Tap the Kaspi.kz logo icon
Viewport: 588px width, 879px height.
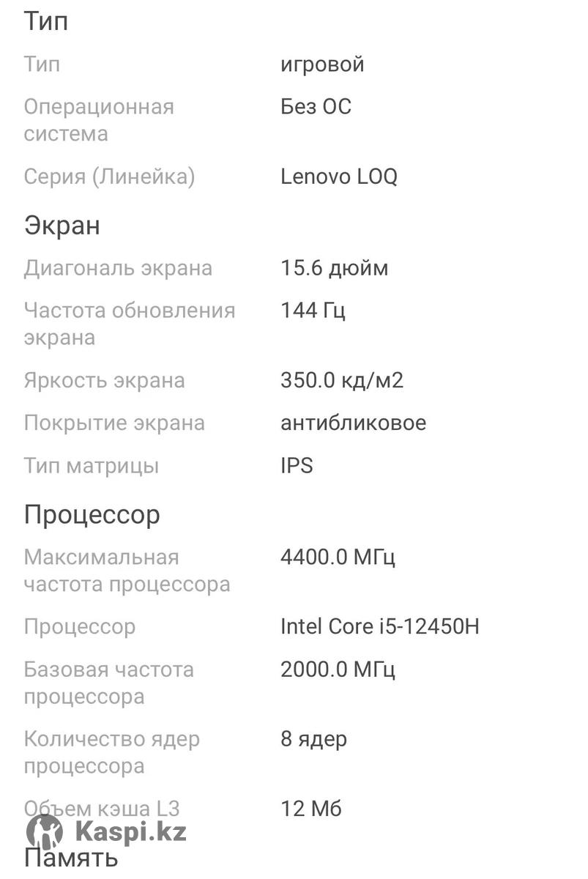point(45,832)
